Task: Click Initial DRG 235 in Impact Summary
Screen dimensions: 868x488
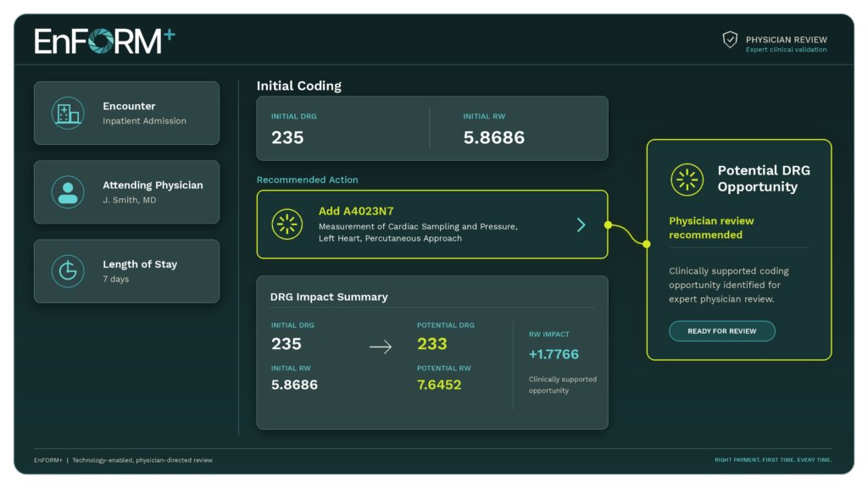Action: tap(287, 344)
